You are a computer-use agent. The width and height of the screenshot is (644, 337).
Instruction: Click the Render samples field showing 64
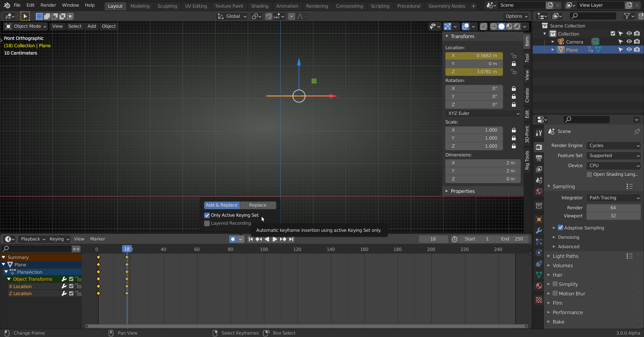(613, 208)
